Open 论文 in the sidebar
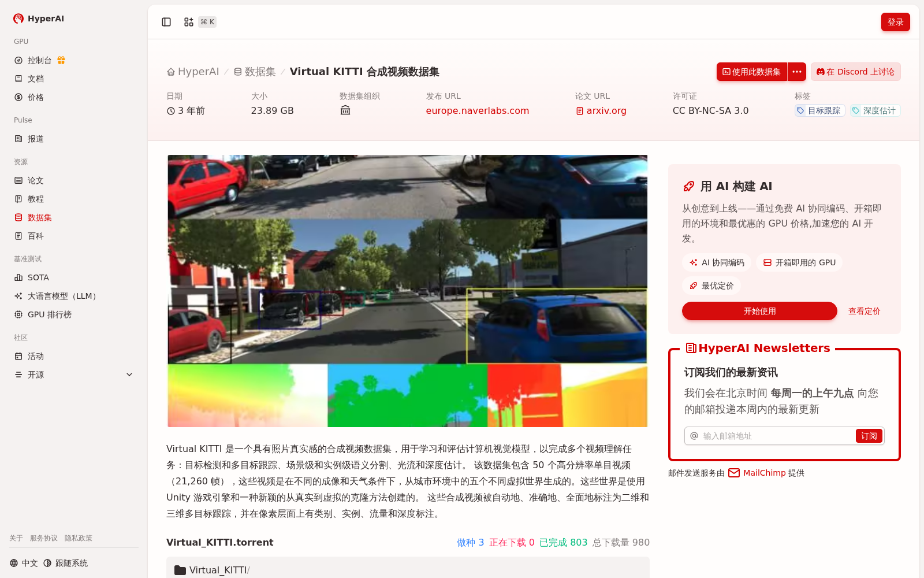This screenshot has height=578, width=924. pos(73,180)
